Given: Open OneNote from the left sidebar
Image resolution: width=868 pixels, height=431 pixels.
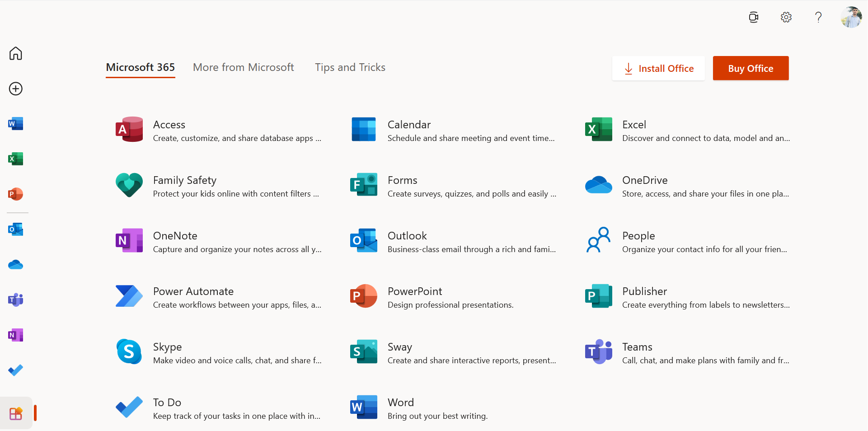Looking at the screenshot, I should coord(15,335).
